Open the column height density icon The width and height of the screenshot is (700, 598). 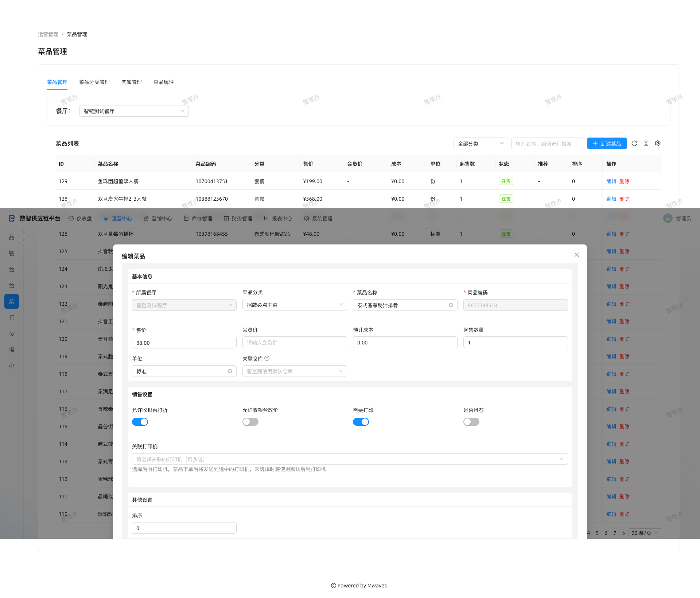coord(646,143)
